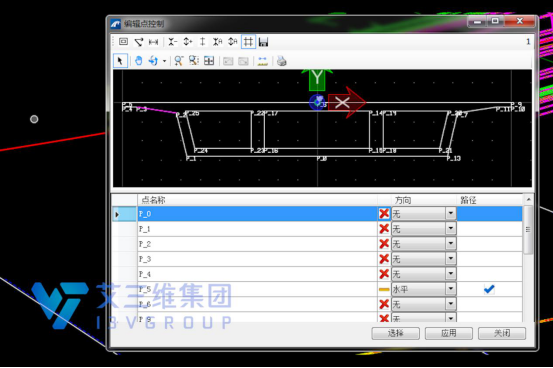Click the red X icon in P_1 row

[x=384, y=229]
